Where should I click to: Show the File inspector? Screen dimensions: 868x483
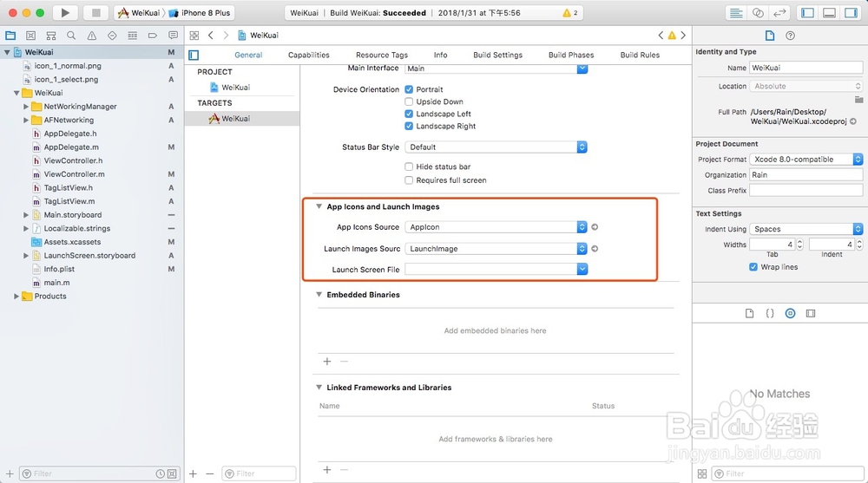[770, 36]
